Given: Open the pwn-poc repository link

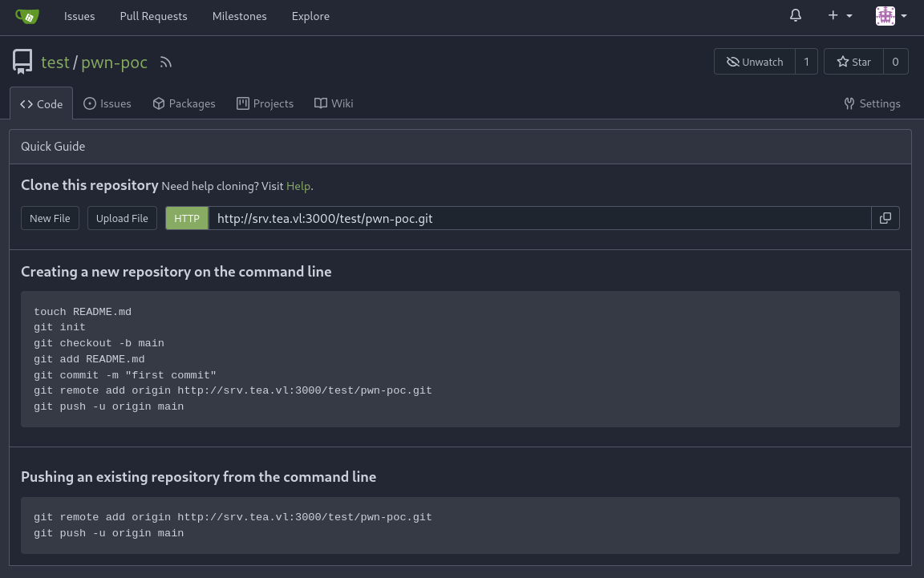Looking at the screenshot, I should (x=115, y=62).
